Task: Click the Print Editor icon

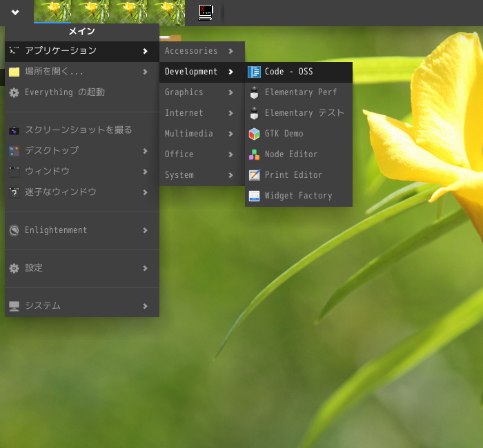Action: point(254,175)
